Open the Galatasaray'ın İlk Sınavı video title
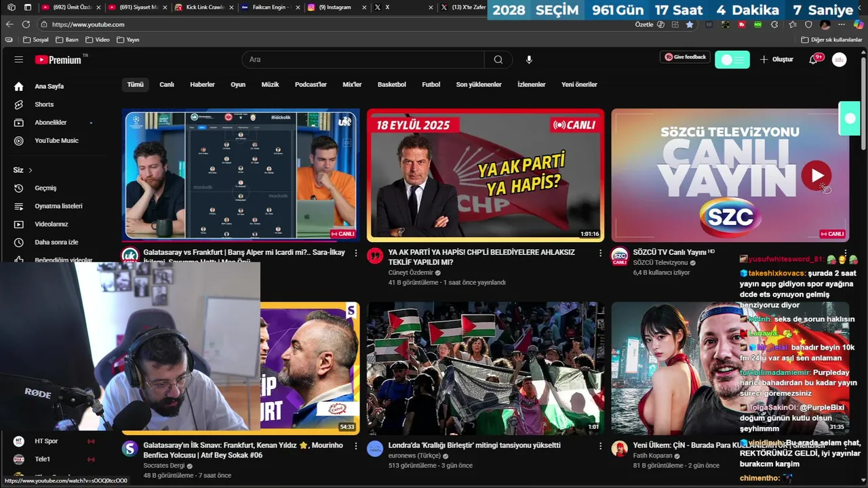The width and height of the screenshot is (868, 488). point(243,450)
